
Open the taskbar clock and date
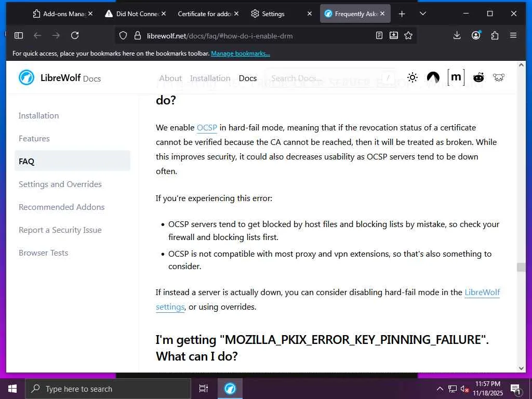pos(488,389)
